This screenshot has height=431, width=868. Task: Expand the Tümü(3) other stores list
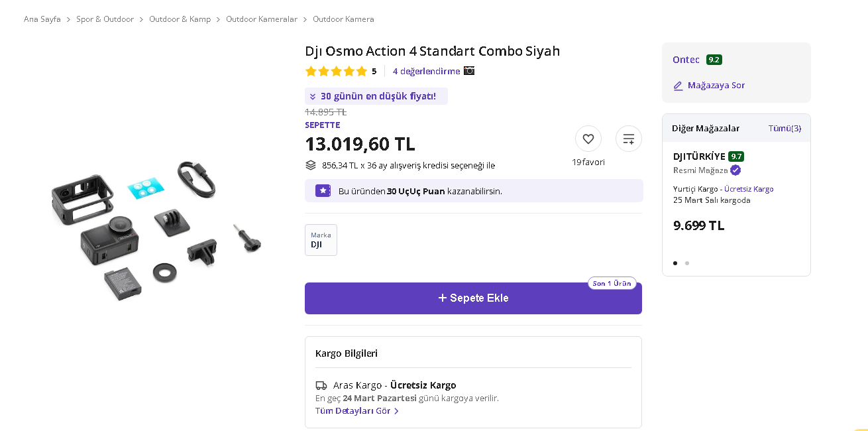[785, 129]
